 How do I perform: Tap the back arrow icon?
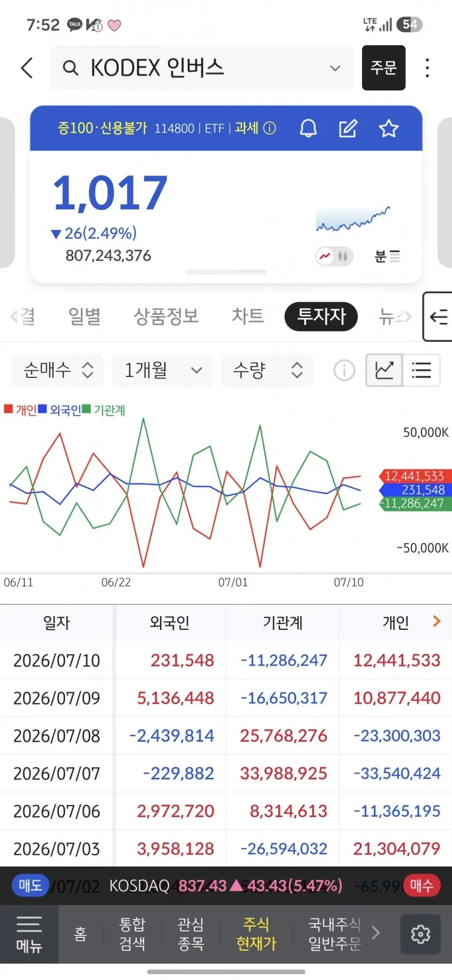[27, 68]
